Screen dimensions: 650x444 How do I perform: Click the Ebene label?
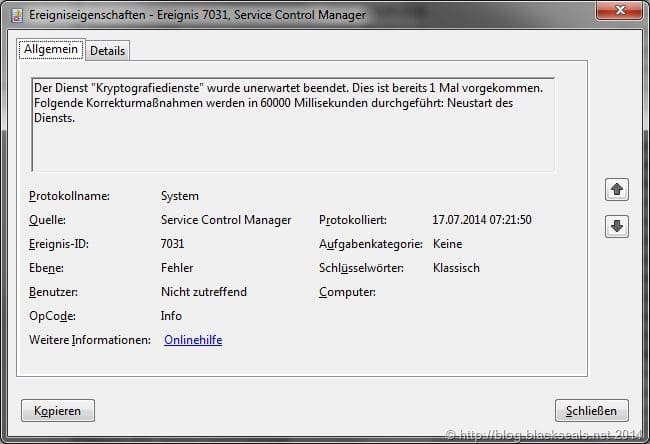(x=46, y=268)
